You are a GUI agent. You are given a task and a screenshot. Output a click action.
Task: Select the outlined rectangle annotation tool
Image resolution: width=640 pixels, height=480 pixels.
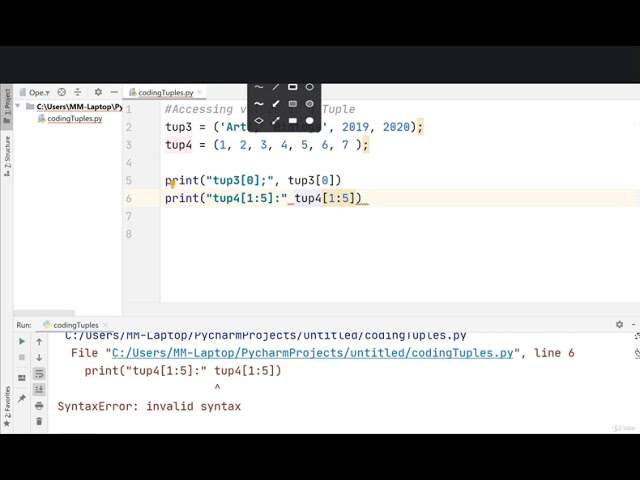click(293, 87)
